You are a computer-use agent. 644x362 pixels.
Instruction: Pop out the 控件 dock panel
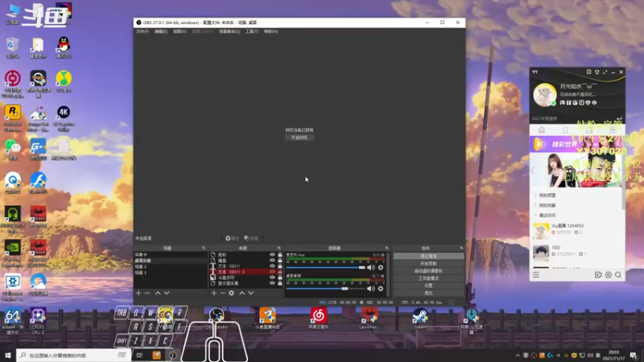coord(461,248)
